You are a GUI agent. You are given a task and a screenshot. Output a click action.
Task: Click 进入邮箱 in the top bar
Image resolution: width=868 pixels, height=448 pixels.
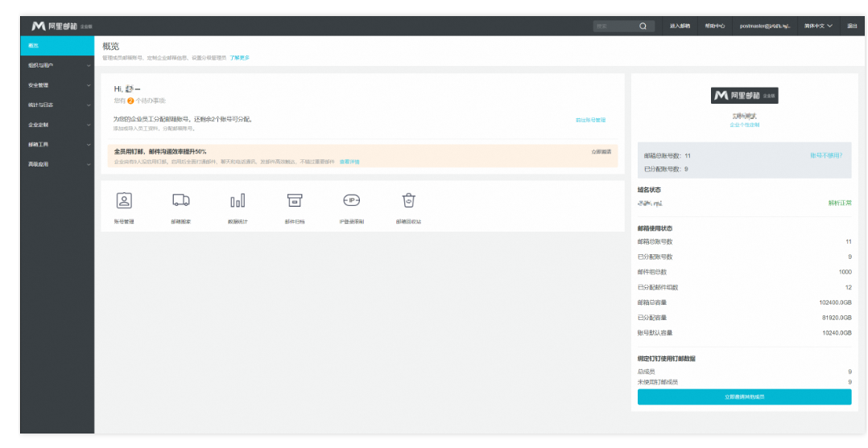point(680,26)
